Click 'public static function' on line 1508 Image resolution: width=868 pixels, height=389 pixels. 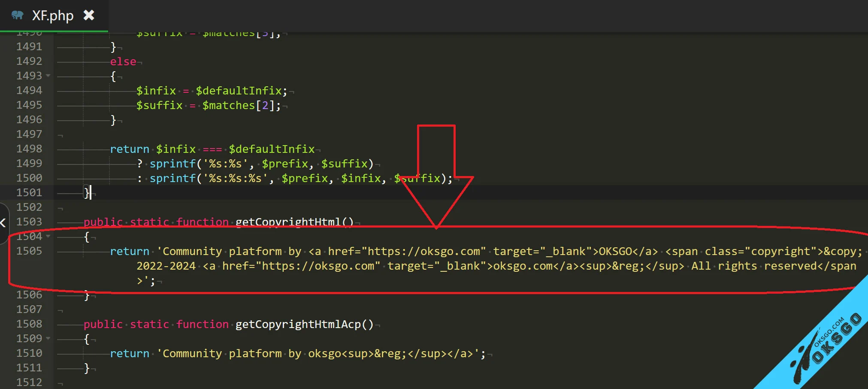click(x=156, y=324)
